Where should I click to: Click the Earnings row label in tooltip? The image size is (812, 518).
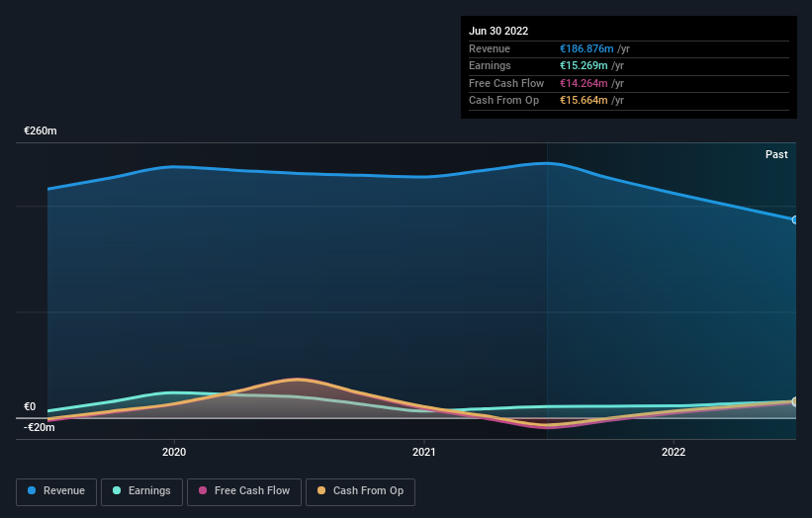click(490, 65)
